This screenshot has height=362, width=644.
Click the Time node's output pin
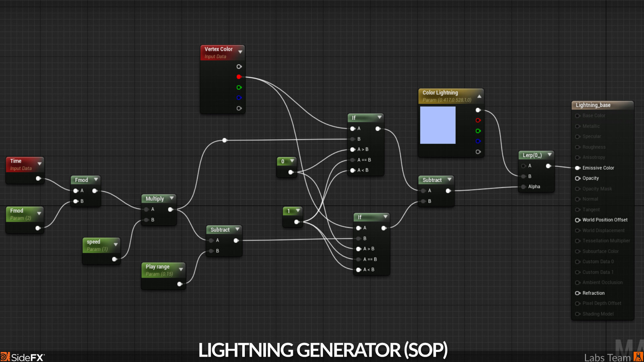pos(38,179)
